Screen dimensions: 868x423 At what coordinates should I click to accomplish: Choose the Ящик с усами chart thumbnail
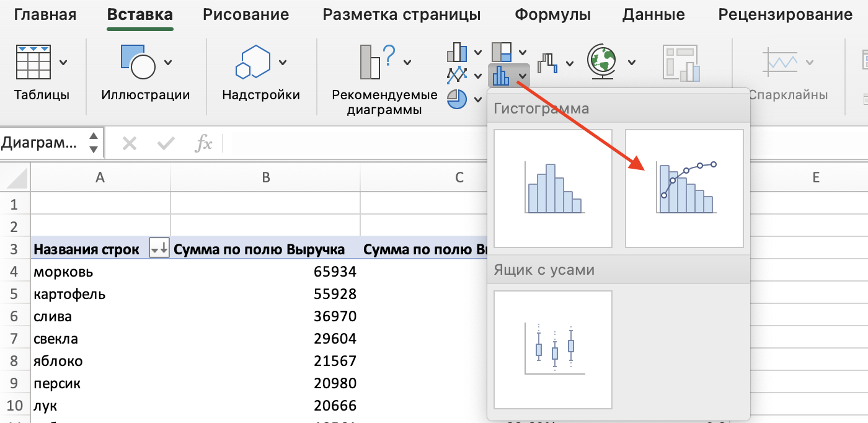552,350
